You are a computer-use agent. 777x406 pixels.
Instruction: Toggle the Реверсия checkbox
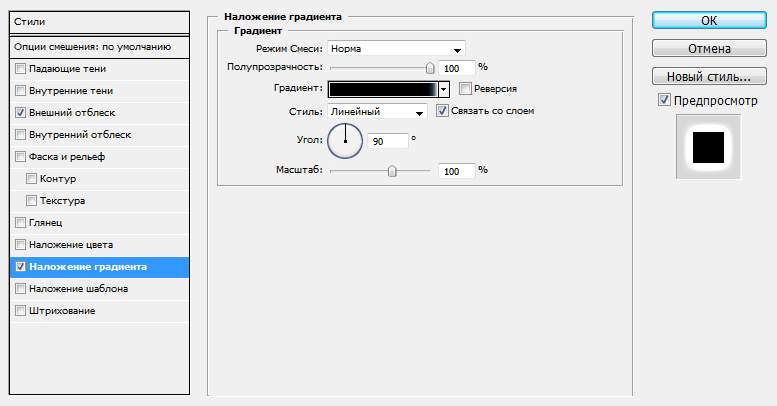tap(465, 89)
